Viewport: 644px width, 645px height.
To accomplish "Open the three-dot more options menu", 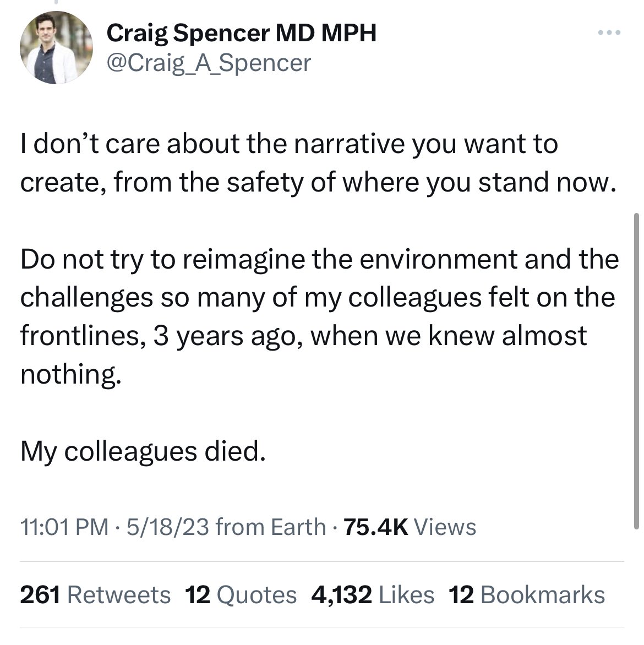I will click(609, 34).
